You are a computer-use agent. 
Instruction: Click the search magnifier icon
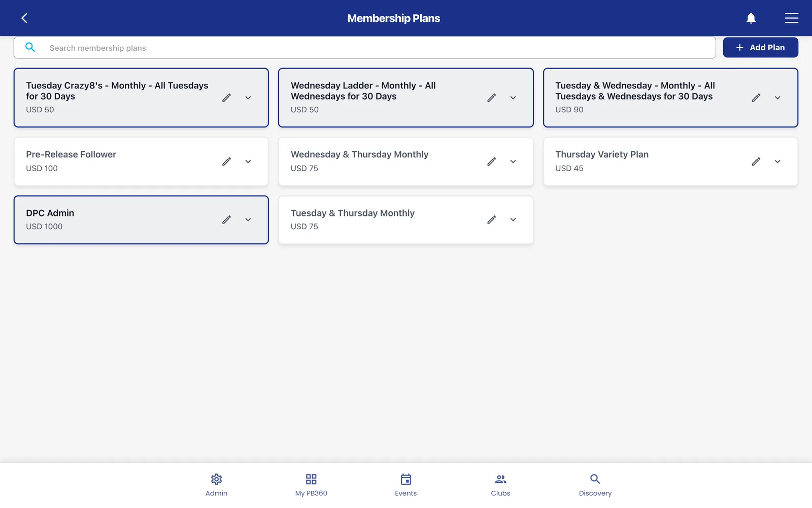pyautogui.click(x=30, y=48)
